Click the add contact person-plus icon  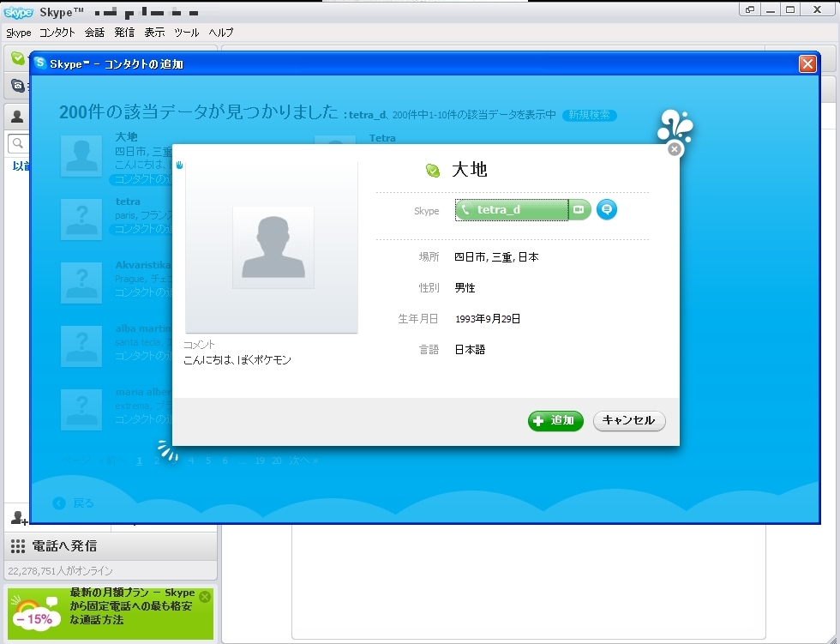(x=17, y=517)
